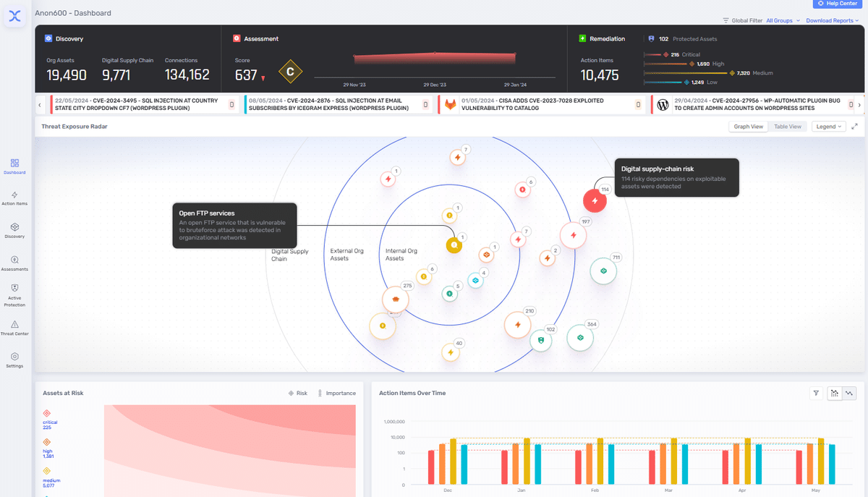
Task: Click the red radar node labeled 114
Action: pos(595,200)
